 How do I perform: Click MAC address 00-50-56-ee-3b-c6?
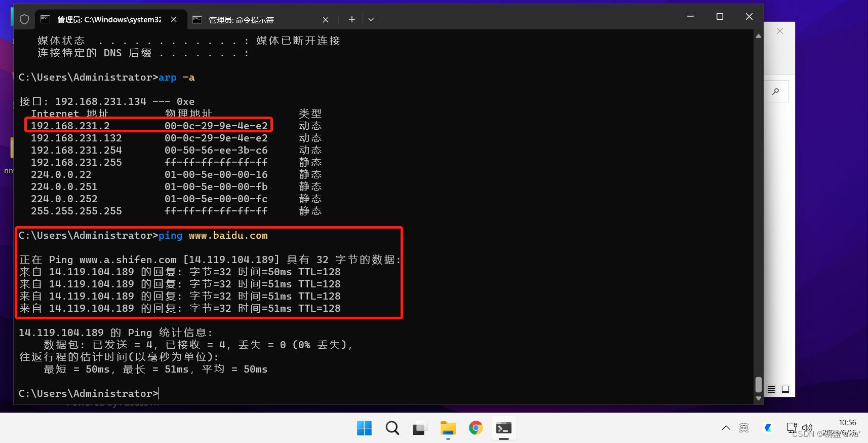(x=216, y=150)
